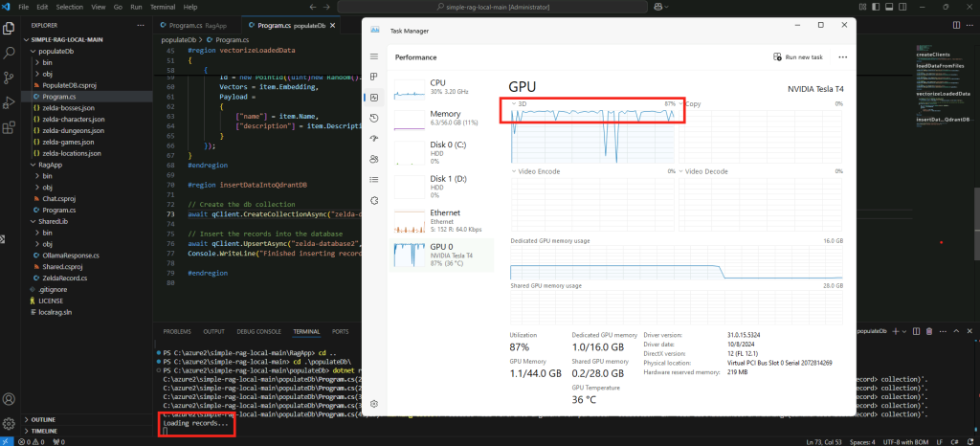The image size is (980, 446).
Task: Open the Manage gear in VS Code activity bar
Action: (9, 423)
